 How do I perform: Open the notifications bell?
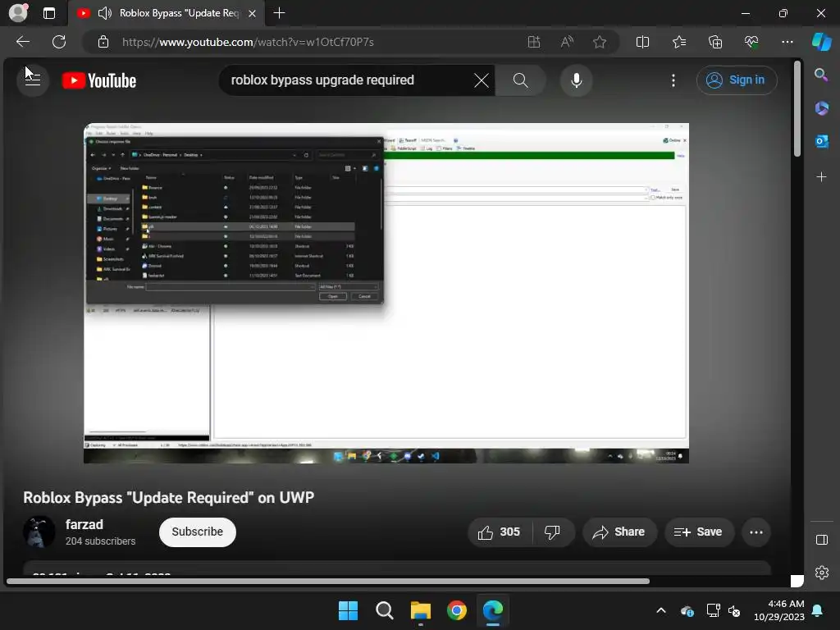tap(818, 610)
